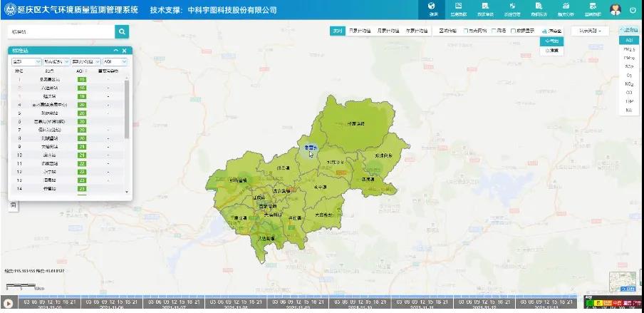
Task: Close the station ranking panel
Action: pos(125,51)
